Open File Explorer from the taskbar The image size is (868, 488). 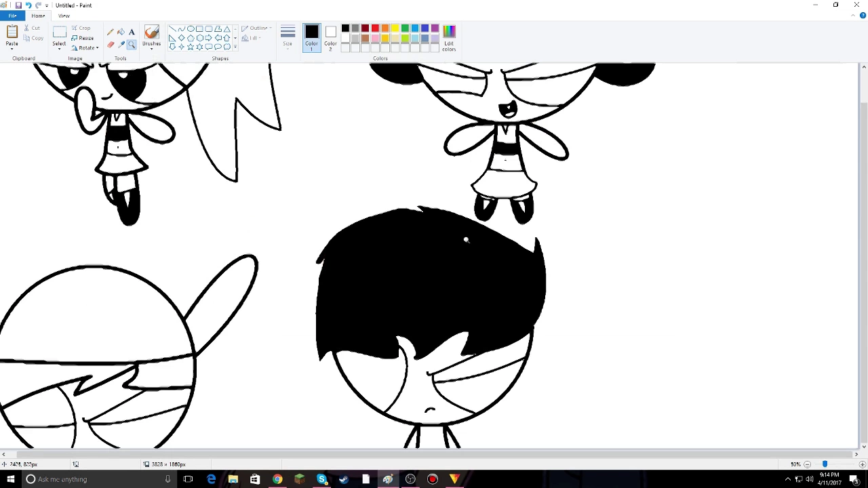pyautogui.click(x=233, y=479)
